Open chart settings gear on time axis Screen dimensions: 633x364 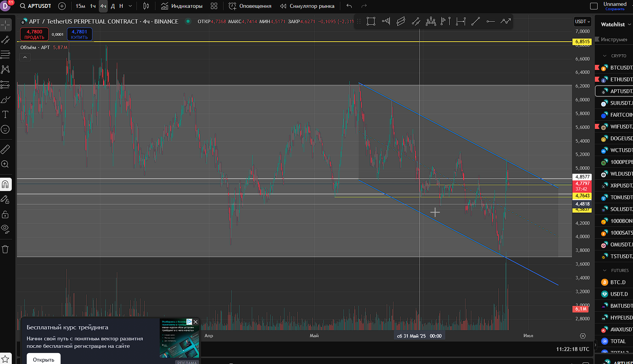click(583, 336)
